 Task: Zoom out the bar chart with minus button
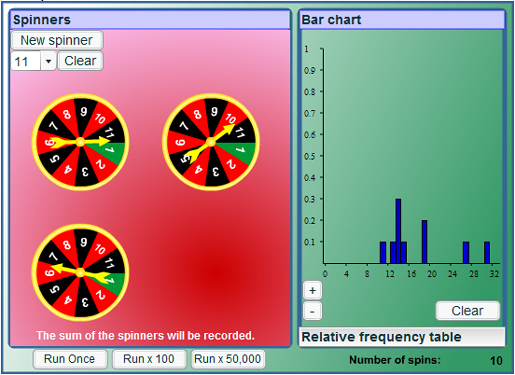pyautogui.click(x=312, y=311)
